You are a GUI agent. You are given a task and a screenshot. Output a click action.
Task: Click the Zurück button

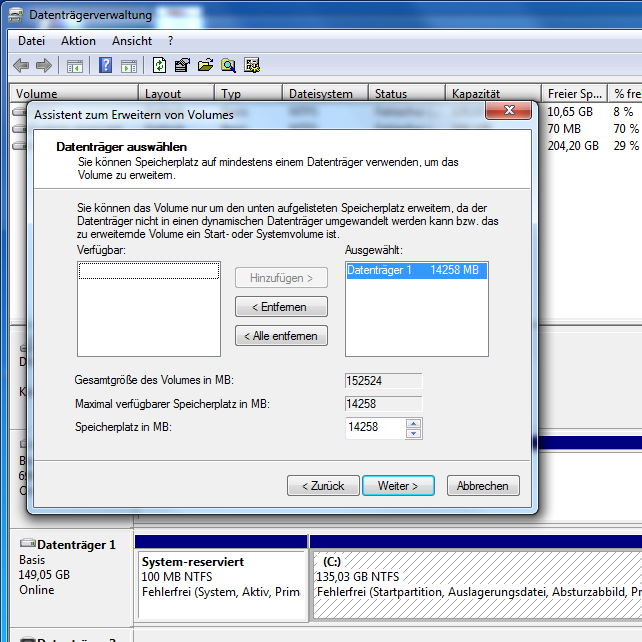click(x=323, y=486)
